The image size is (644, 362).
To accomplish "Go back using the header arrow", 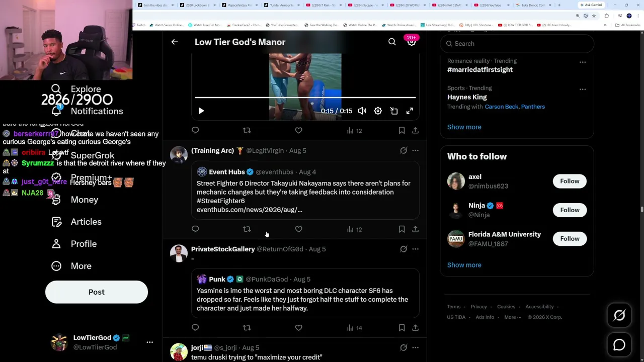I will pos(175,42).
